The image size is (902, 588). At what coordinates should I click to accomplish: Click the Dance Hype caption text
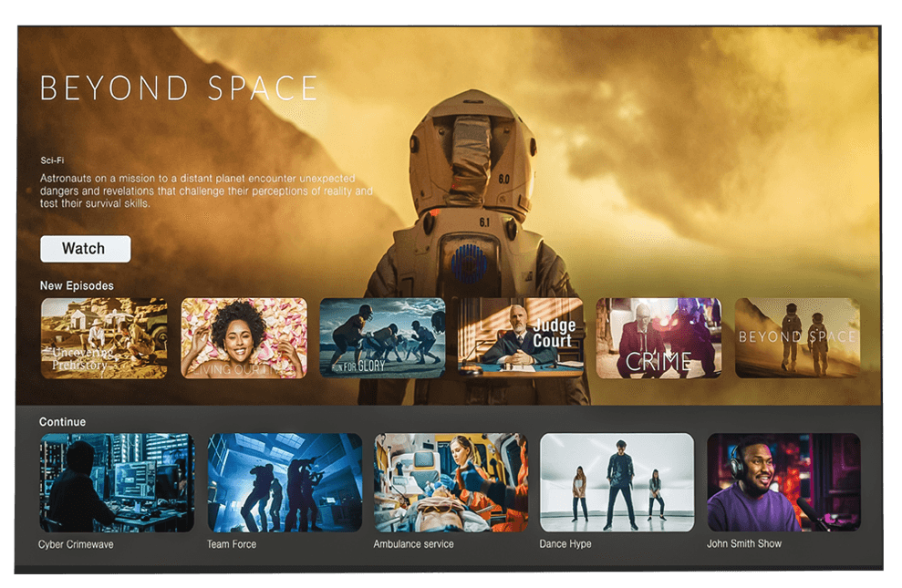(565, 544)
